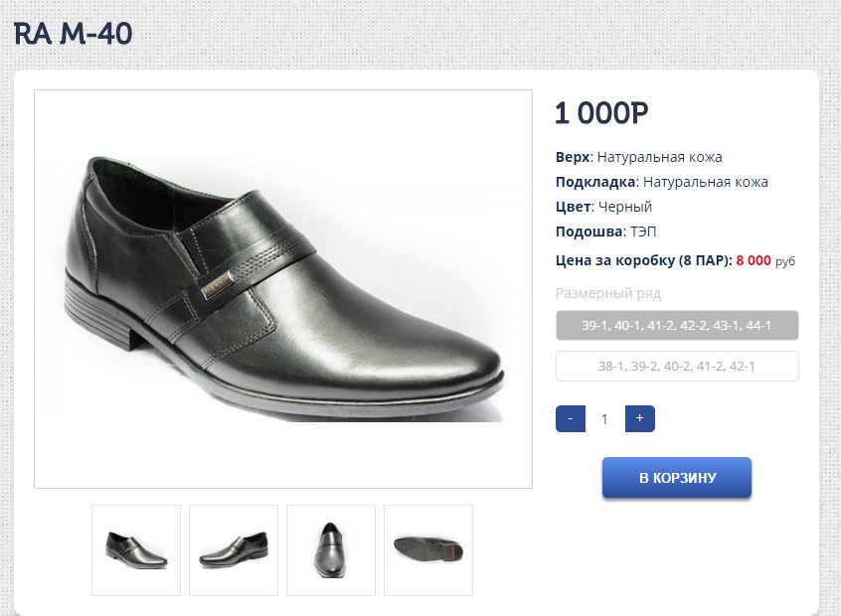Click the red 8 000 box price
Viewport: 841px width, 616px height.
754,260
